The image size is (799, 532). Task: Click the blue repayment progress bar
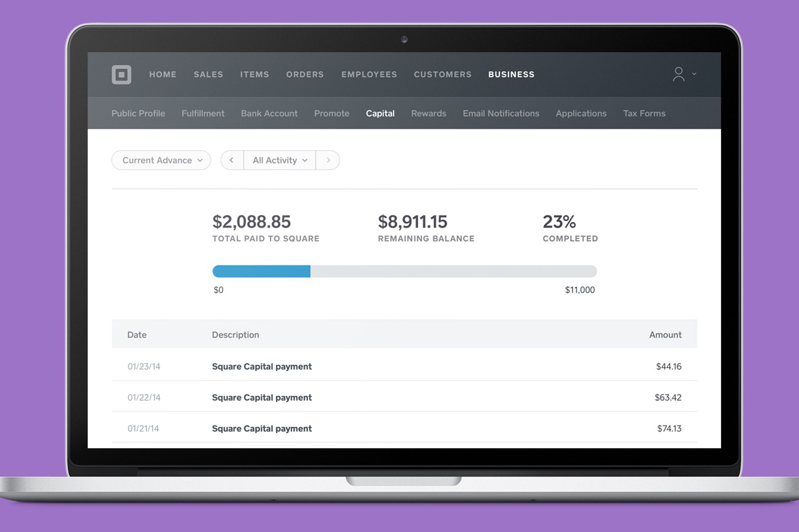point(261,271)
